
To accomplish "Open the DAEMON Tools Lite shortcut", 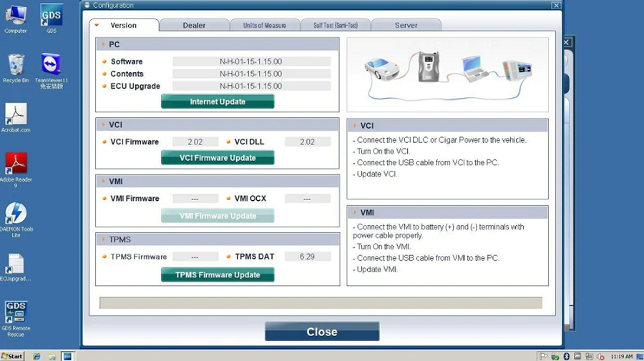I will point(16,219).
